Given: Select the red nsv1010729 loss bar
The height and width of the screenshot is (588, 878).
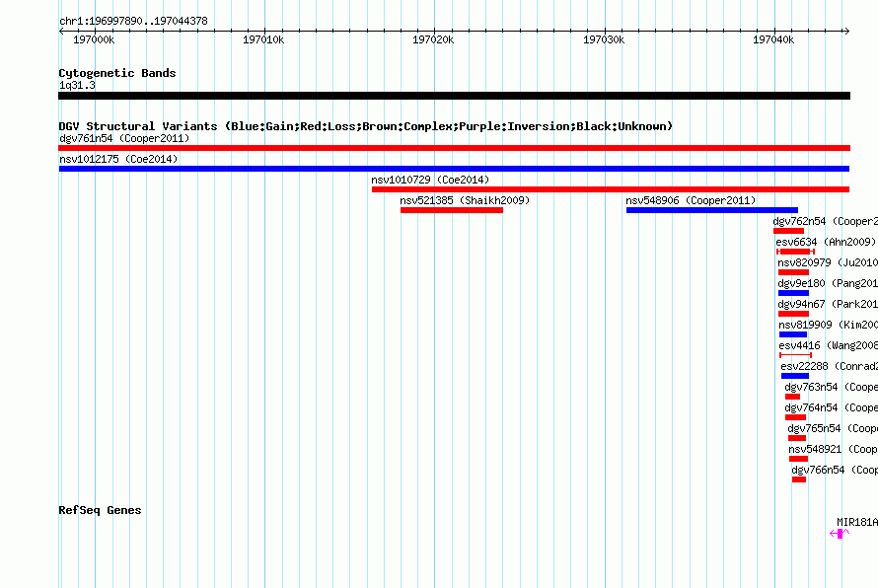Looking at the screenshot, I should pyautogui.click(x=611, y=189).
